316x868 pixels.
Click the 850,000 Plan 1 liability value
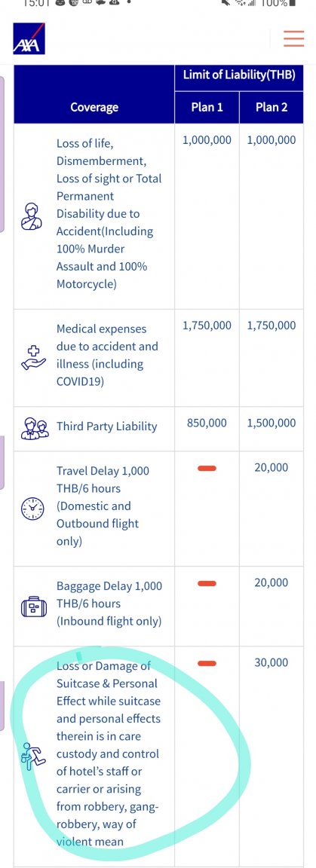(x=207, y=423)
